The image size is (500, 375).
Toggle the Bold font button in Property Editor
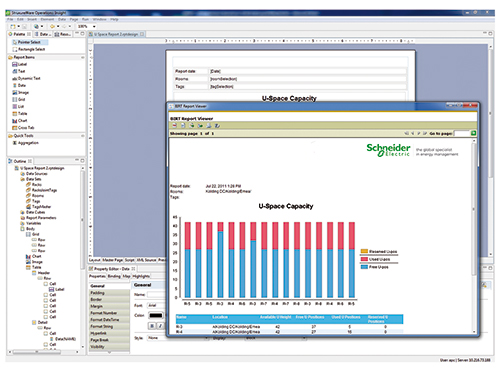(152, 326)
